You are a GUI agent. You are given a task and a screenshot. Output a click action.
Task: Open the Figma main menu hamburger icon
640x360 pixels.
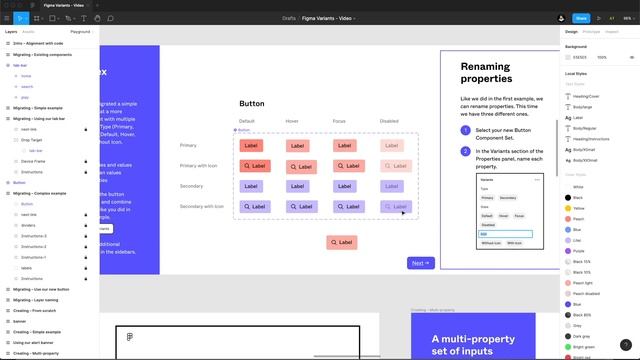7,18
